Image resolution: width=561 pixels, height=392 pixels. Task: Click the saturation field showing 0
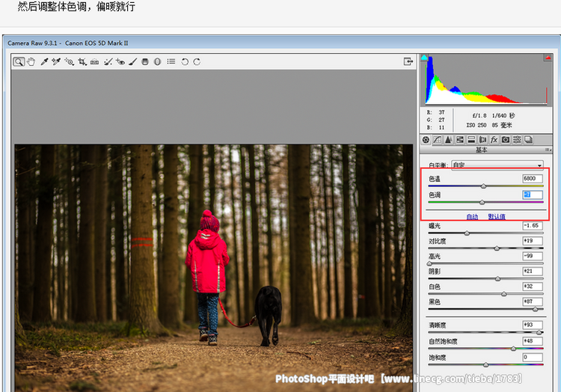[x=533, y=357]
